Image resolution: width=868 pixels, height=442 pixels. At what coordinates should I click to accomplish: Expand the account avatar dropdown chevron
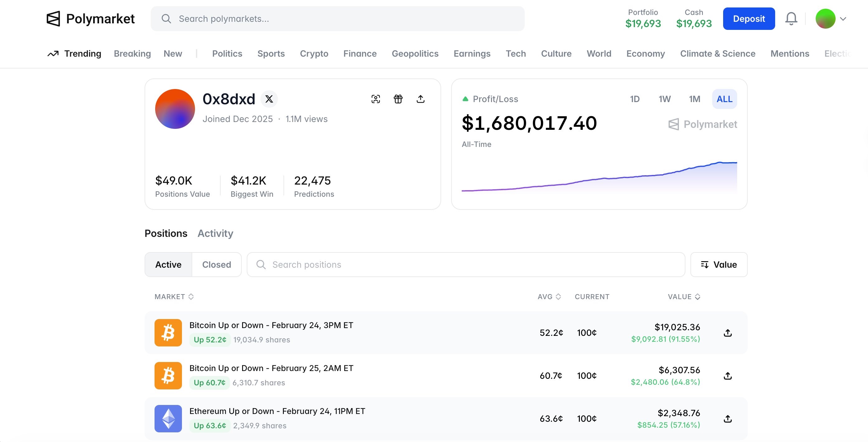(x=843, y=19)
